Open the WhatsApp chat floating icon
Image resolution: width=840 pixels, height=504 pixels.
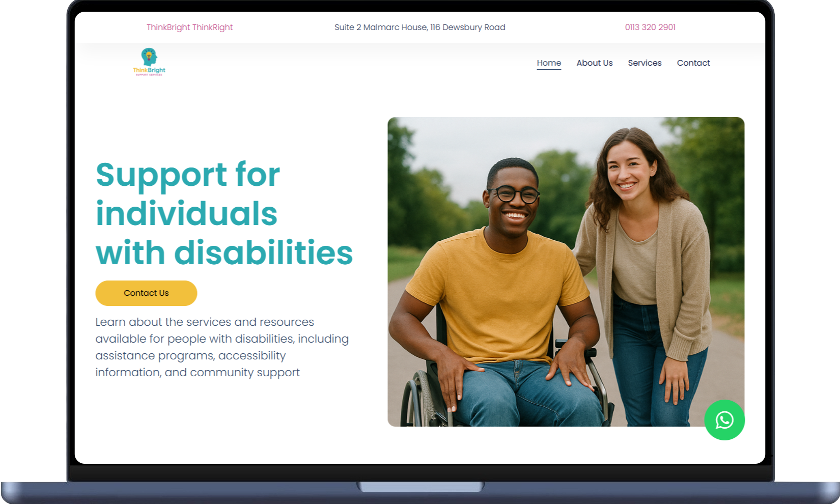(x=724, y=420)
